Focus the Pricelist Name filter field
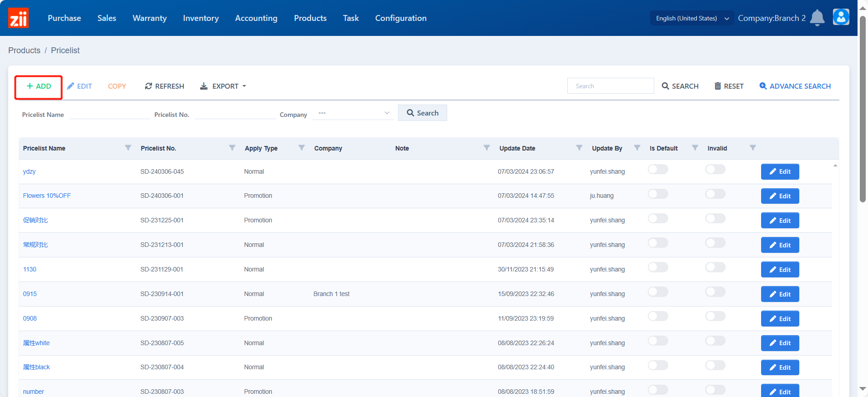 109,114
